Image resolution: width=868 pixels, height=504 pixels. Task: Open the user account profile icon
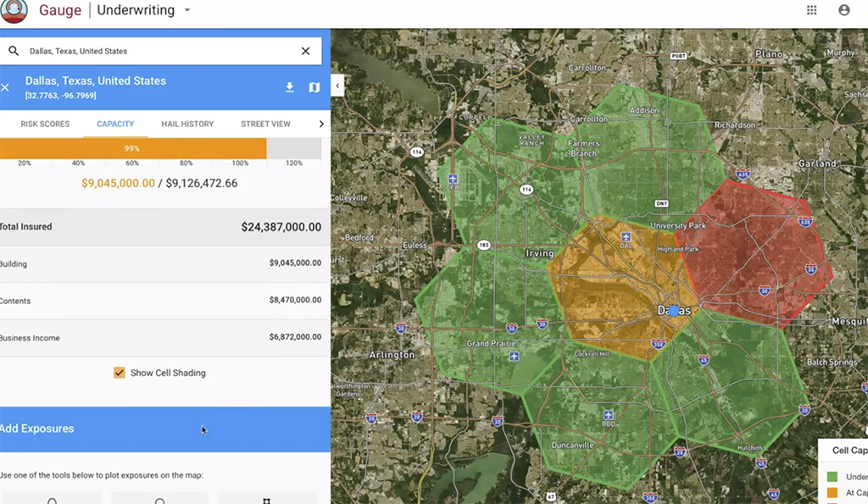pos(843,10)
